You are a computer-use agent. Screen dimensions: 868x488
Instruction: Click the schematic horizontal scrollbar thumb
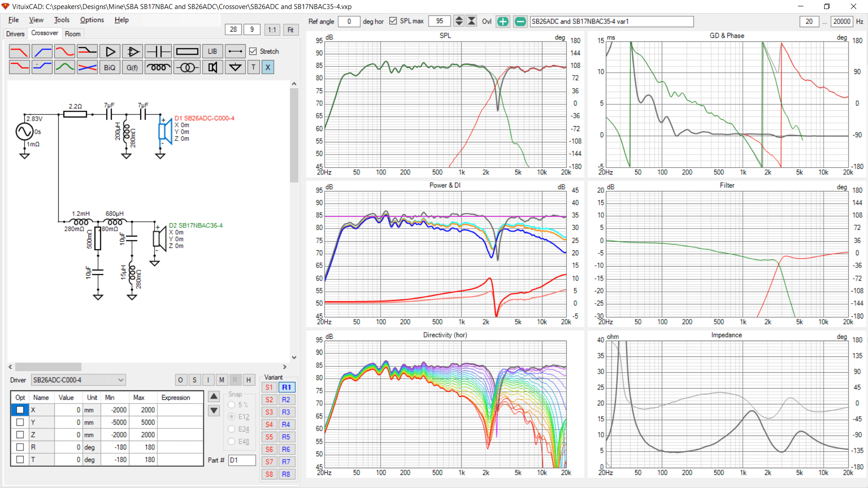coord(48,367)
